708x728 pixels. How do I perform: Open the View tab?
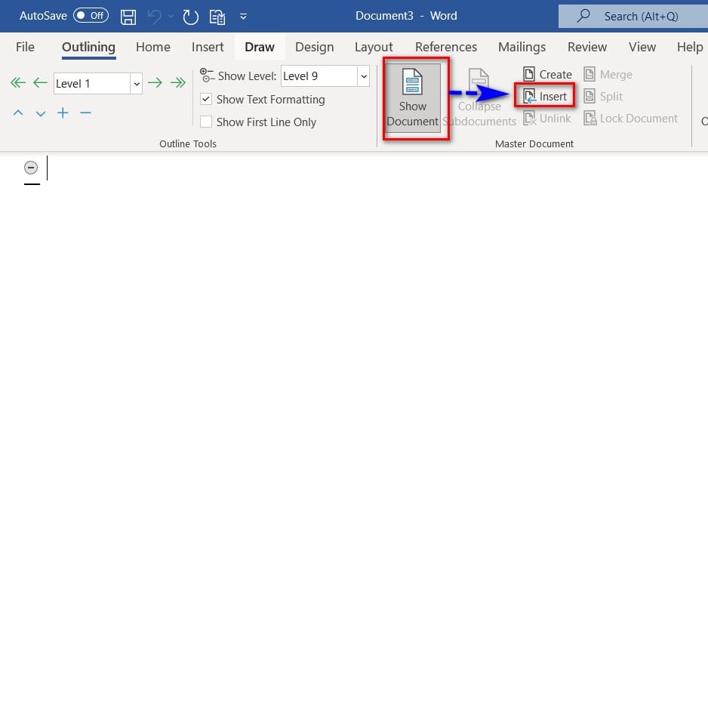[642, 47]
